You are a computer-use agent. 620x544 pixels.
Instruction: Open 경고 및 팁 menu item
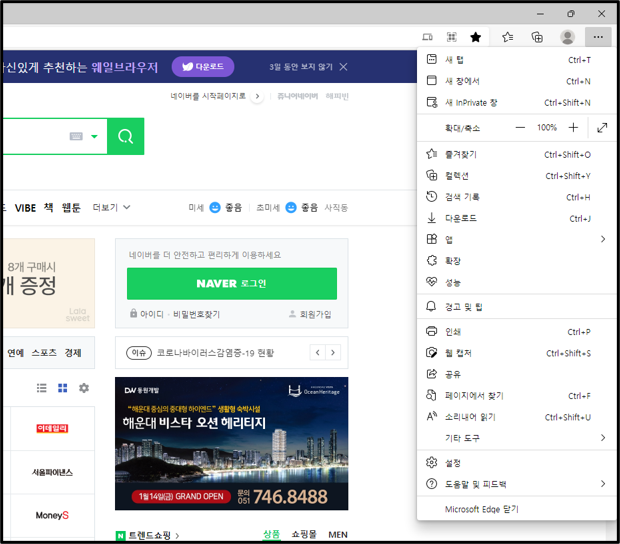tap(516, 307)
